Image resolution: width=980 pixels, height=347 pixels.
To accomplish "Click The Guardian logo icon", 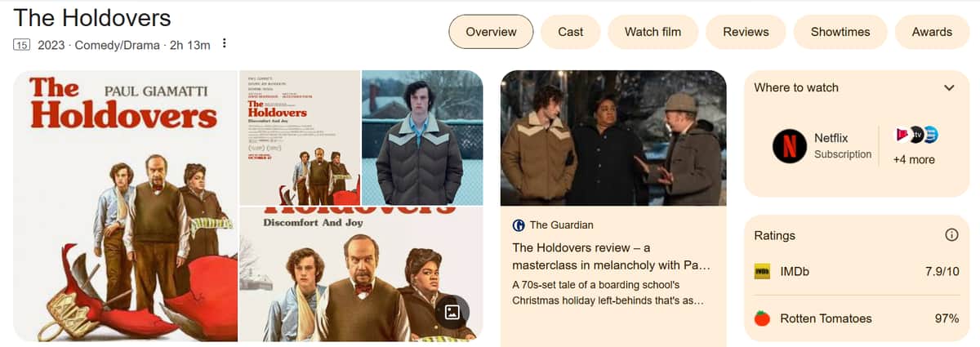I will (x=518, y=225).
